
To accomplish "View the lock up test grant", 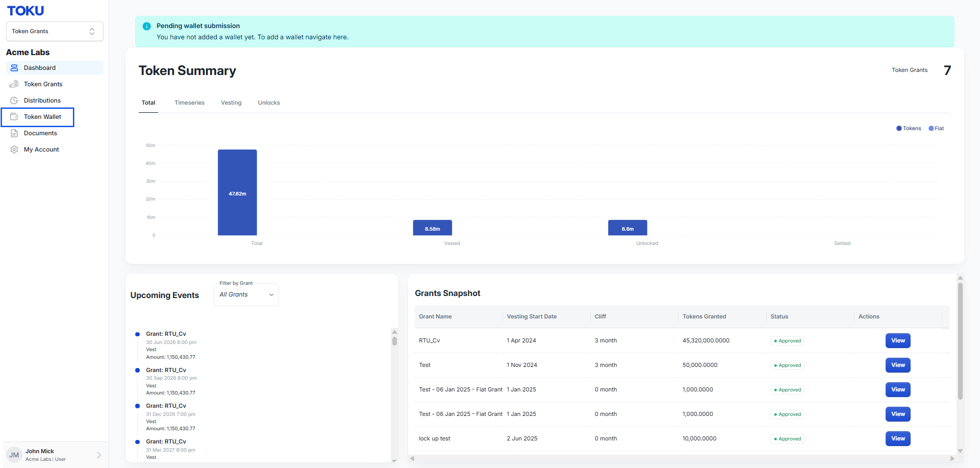I will click(898, 438).
